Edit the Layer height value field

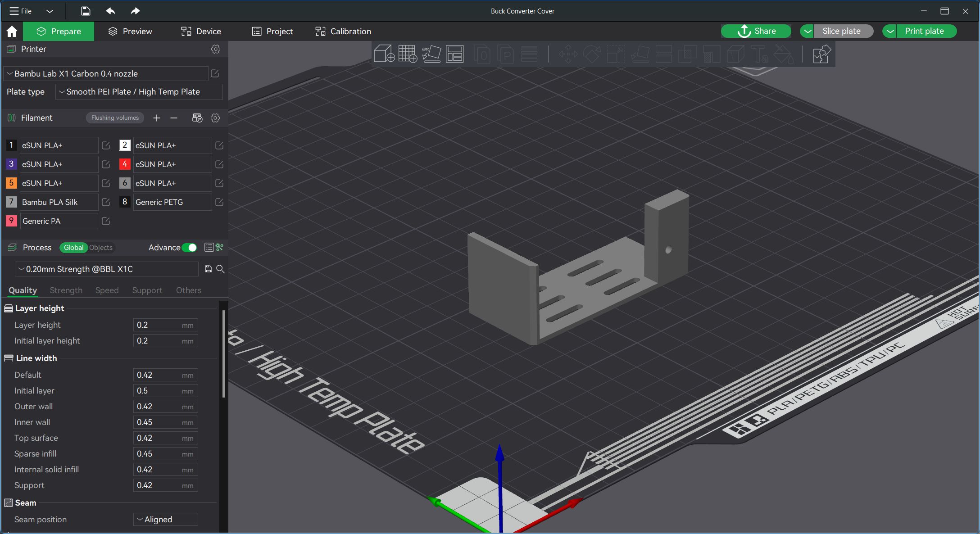(x=165, y=325)
